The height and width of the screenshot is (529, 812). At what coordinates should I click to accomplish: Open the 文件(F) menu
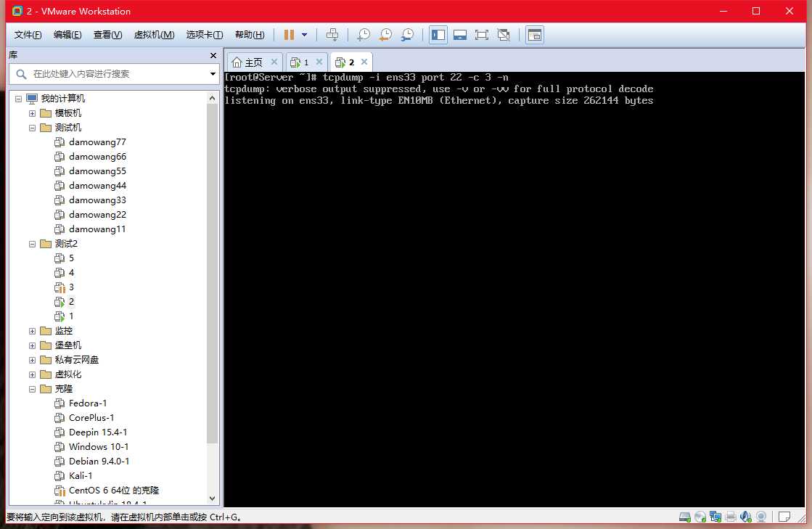tap(28, 35)
